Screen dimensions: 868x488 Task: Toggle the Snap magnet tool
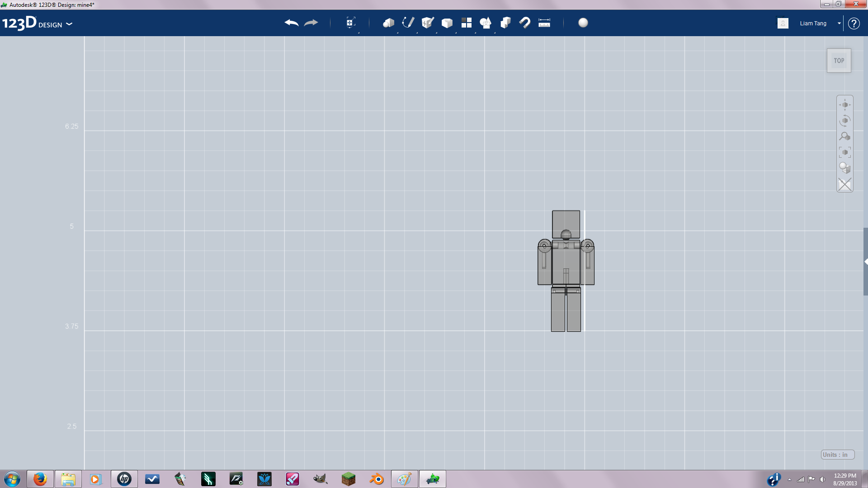[525, 23]
